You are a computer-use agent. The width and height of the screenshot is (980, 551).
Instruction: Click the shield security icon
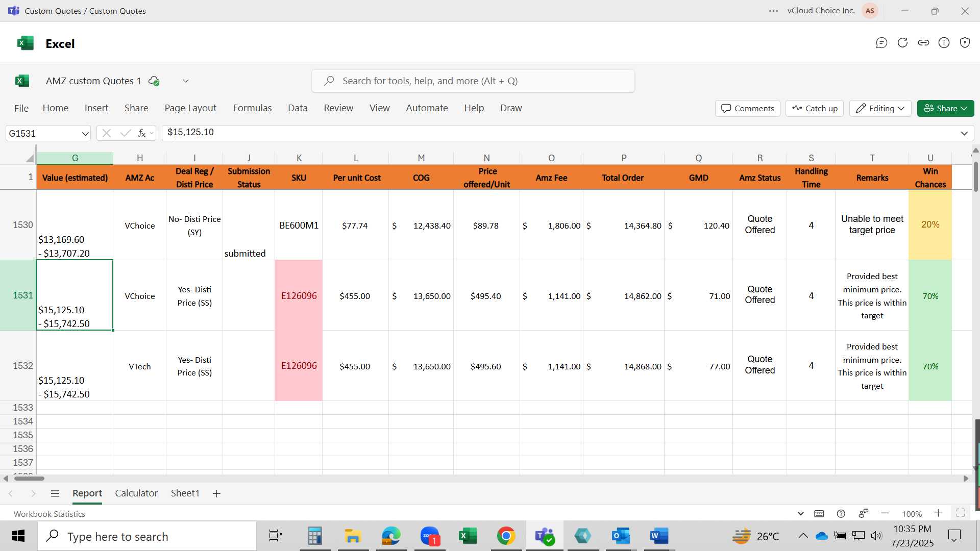point(965,43)
